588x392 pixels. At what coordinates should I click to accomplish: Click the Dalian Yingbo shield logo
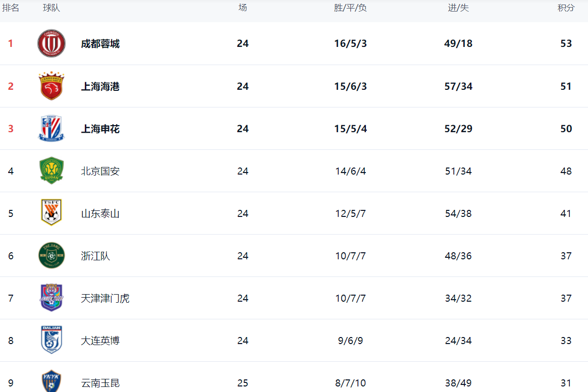51,340
